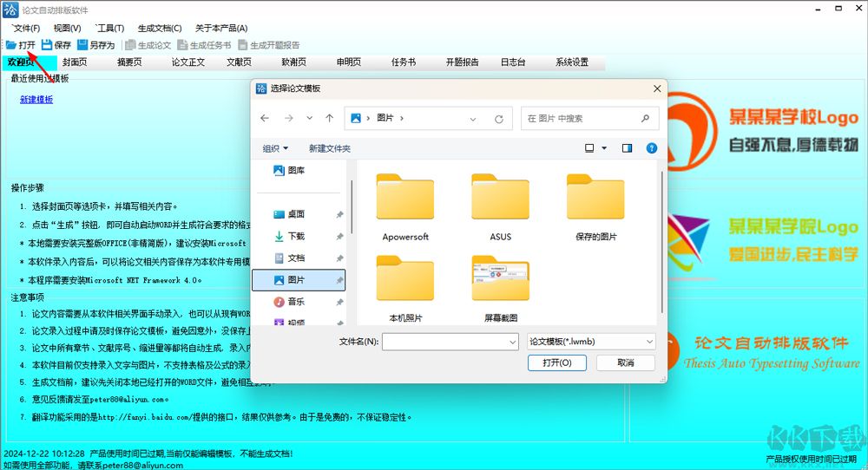Select the ASUS folder
868x470 pixels.
point(501,206)
